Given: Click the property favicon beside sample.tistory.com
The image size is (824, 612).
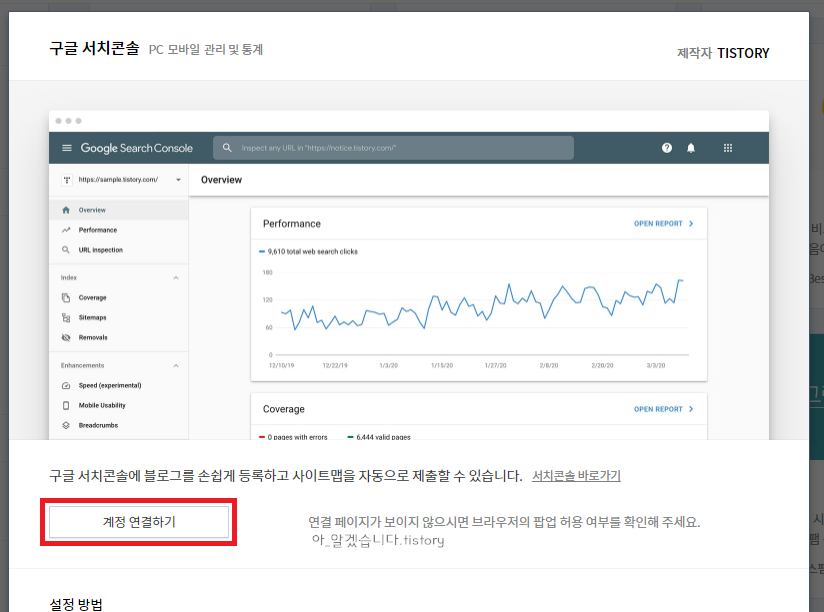Looking at the screenshot, I should [67, 180].
